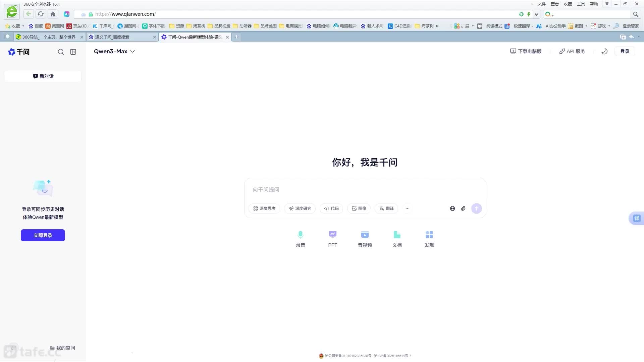Image resolution: width=644 pixels, height=362 pixels.
Task: Open the 帮助 menu
Action: [x=594, y=4]
